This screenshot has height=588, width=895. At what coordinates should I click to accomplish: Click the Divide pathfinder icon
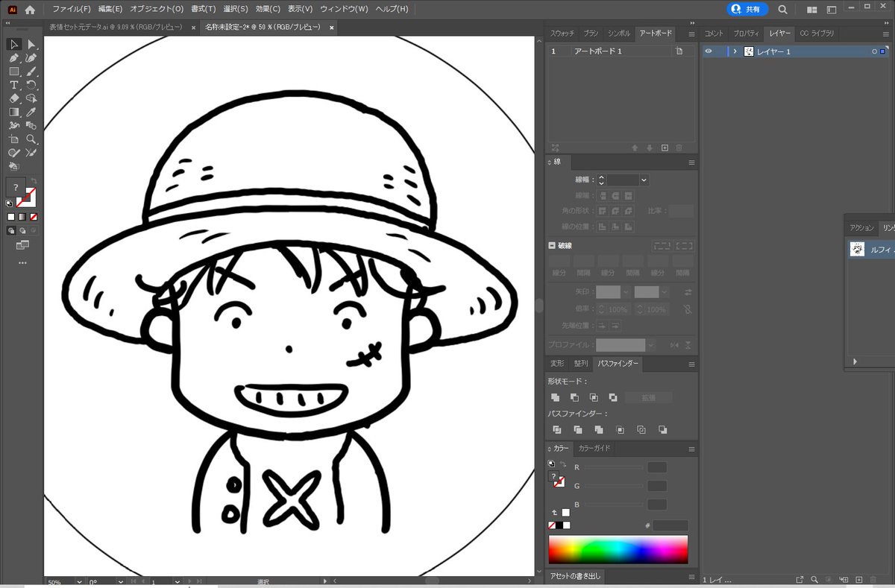point(556,430)
